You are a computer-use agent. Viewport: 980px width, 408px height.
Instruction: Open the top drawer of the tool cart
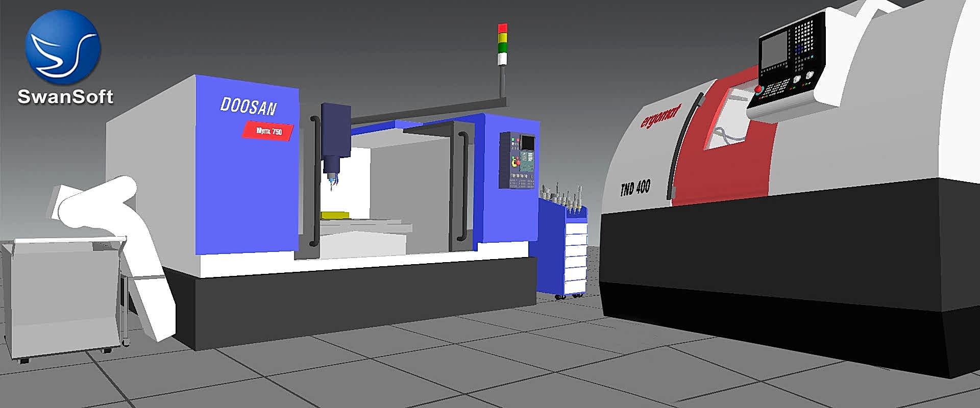(576, 228)
